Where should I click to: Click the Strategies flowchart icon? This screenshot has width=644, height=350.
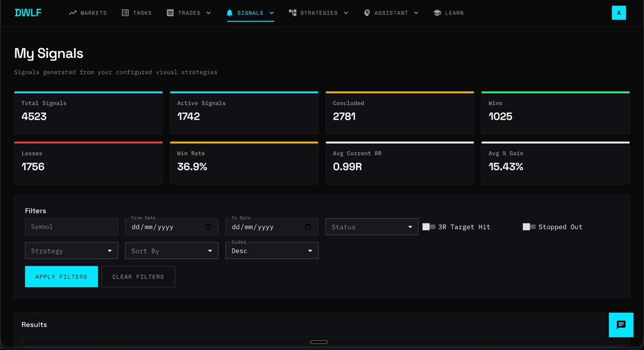click(x=292, y=13)
